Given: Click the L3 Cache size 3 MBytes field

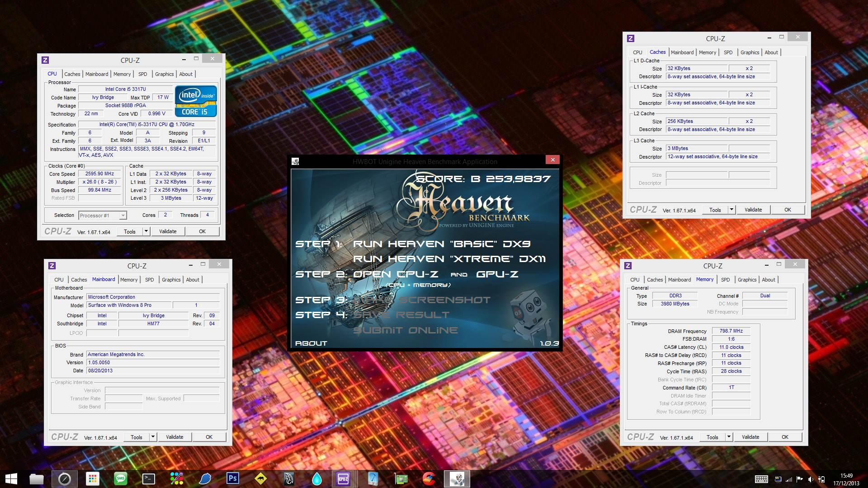Looking at the screenshot, I should tap(697, 149).
